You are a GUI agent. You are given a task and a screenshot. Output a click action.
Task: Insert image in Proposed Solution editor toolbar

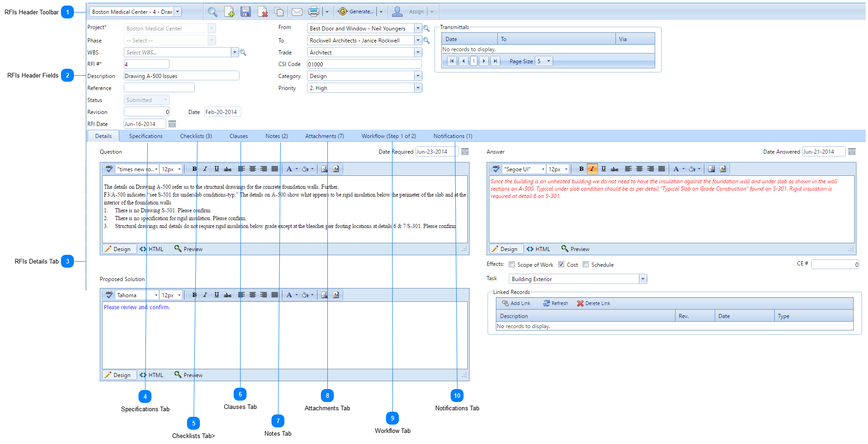coord(325,295)
